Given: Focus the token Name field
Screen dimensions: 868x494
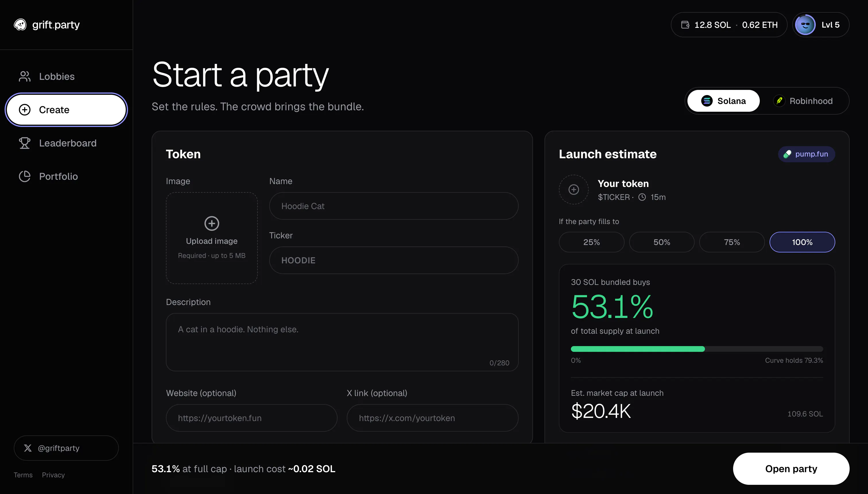Looking at the screenshot, I should 394,206.
